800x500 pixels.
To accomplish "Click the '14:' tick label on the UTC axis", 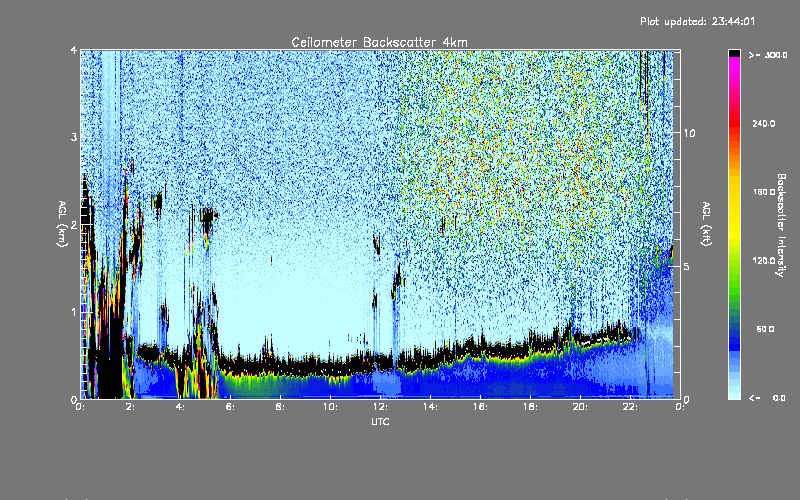I will (430, 407).
